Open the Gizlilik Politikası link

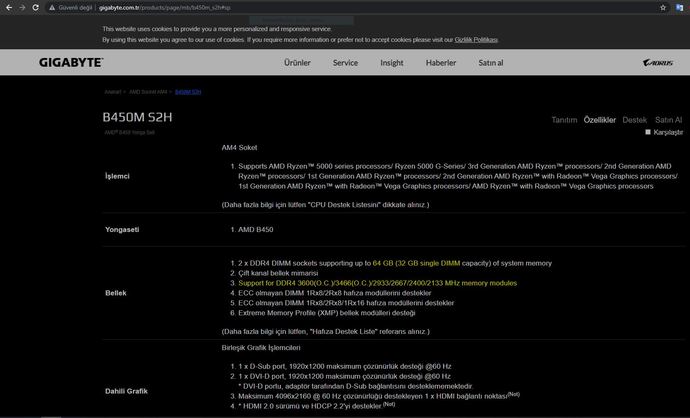[x=476, y=40]
